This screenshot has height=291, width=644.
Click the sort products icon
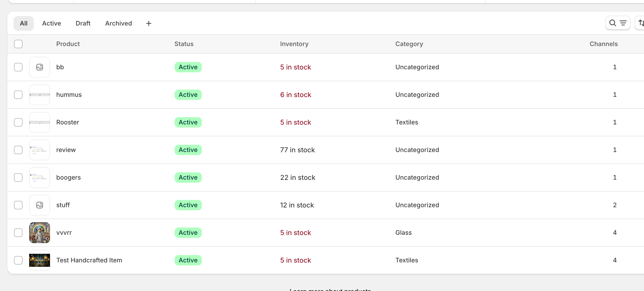[640, 23]
